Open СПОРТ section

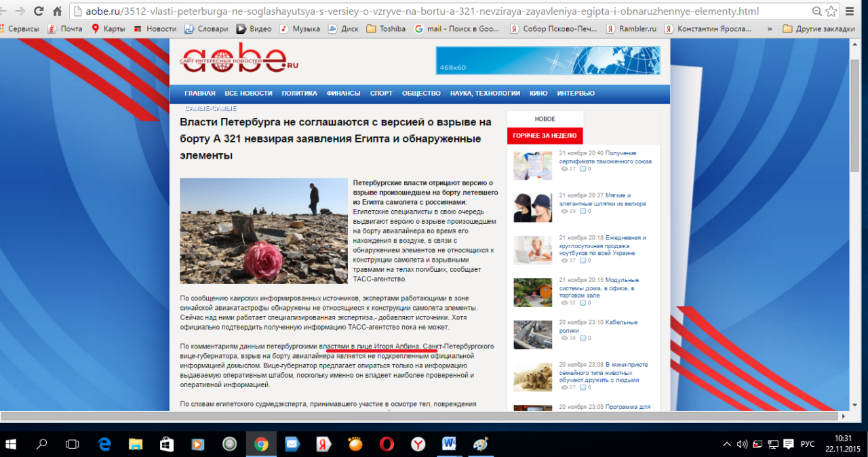381,94
